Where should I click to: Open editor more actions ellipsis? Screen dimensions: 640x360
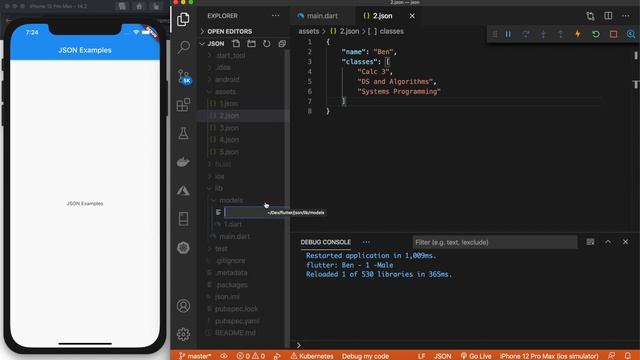coord(626,16)
